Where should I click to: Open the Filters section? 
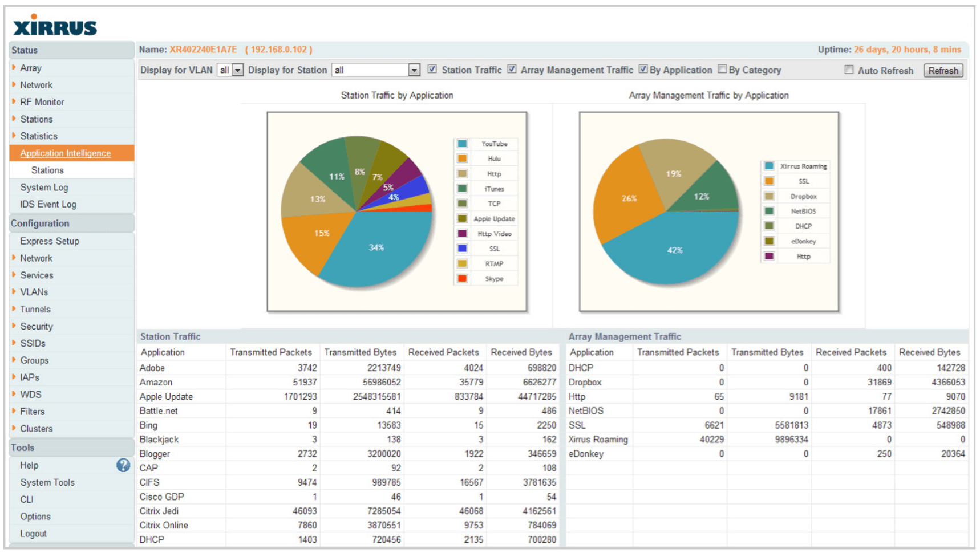32,412
